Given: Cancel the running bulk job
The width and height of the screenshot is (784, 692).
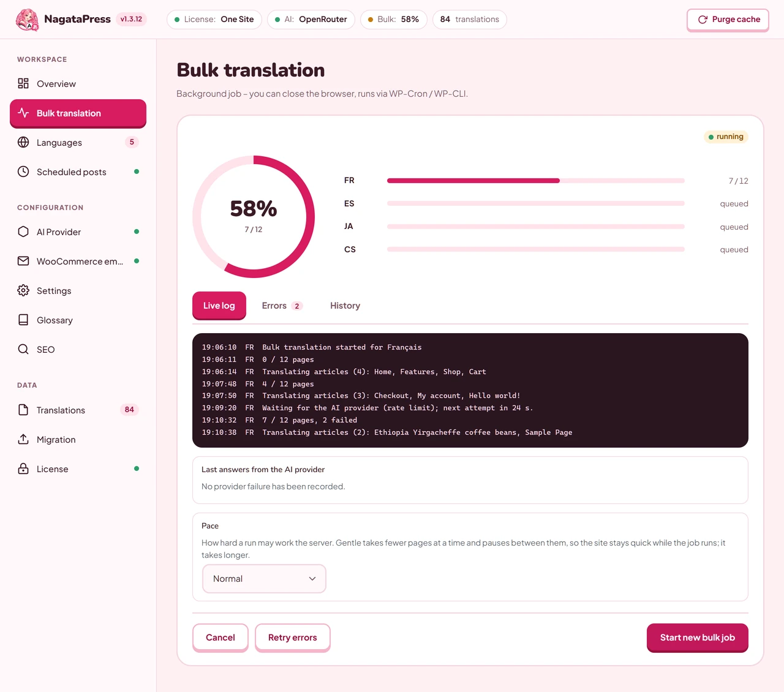Looking at the screenshot, I should [x=221, y=637].
